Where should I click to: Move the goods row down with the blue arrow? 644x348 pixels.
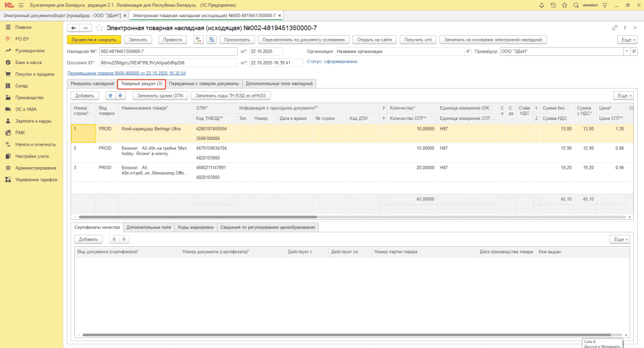click(120, 95)
